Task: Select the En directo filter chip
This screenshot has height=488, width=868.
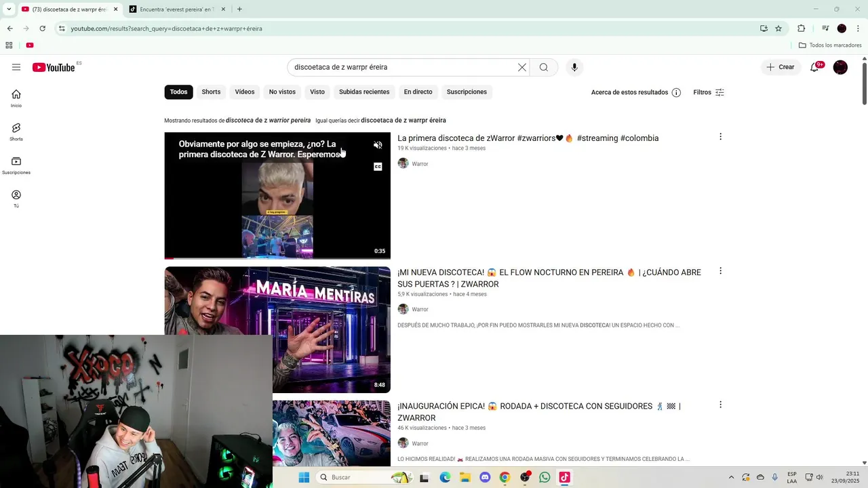Action: [418, 92]
